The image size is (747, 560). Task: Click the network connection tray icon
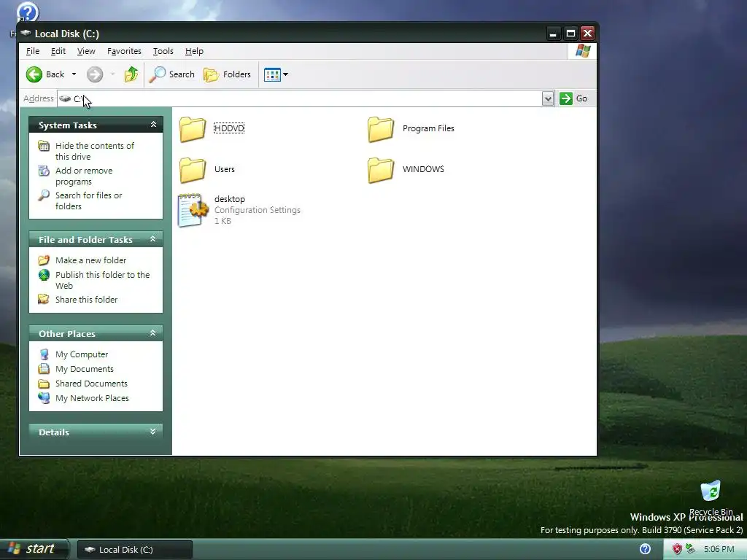pos(690,549)
